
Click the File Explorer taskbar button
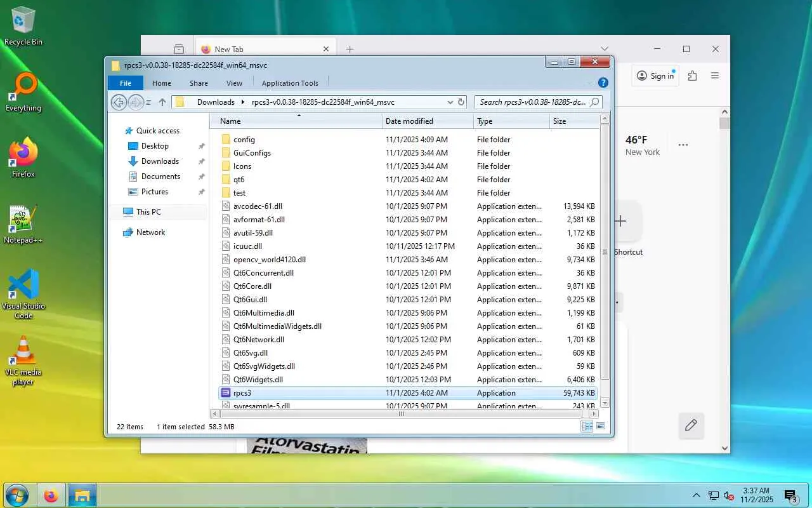(82, 495)
